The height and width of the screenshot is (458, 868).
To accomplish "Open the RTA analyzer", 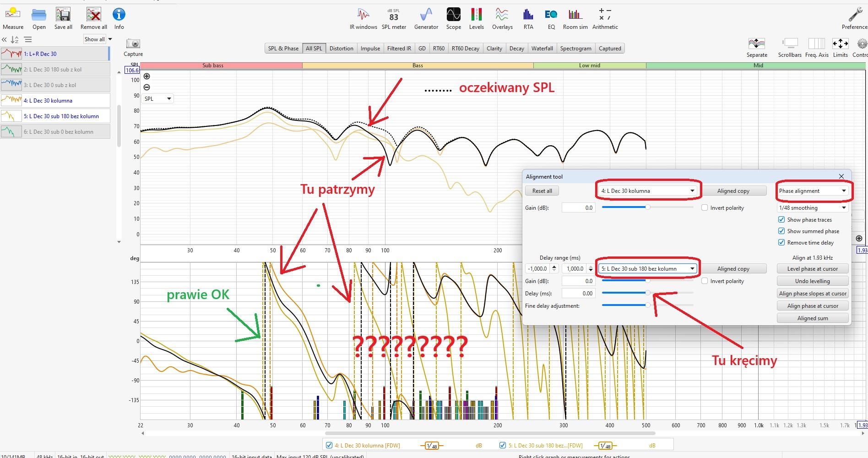I will (528, 18).
